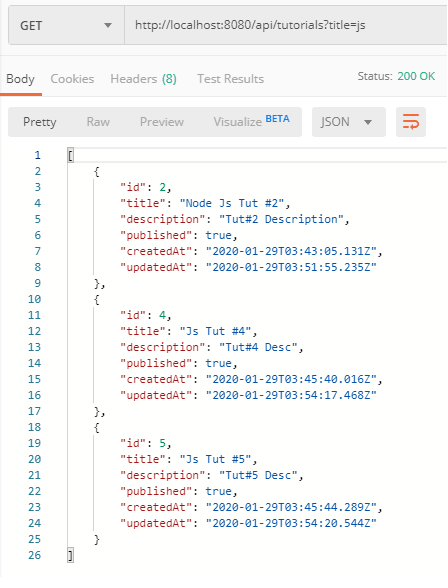Screen dimensions: 448x588
Task: Click the opening brace on line 18
Action: [x=97, y=428]
